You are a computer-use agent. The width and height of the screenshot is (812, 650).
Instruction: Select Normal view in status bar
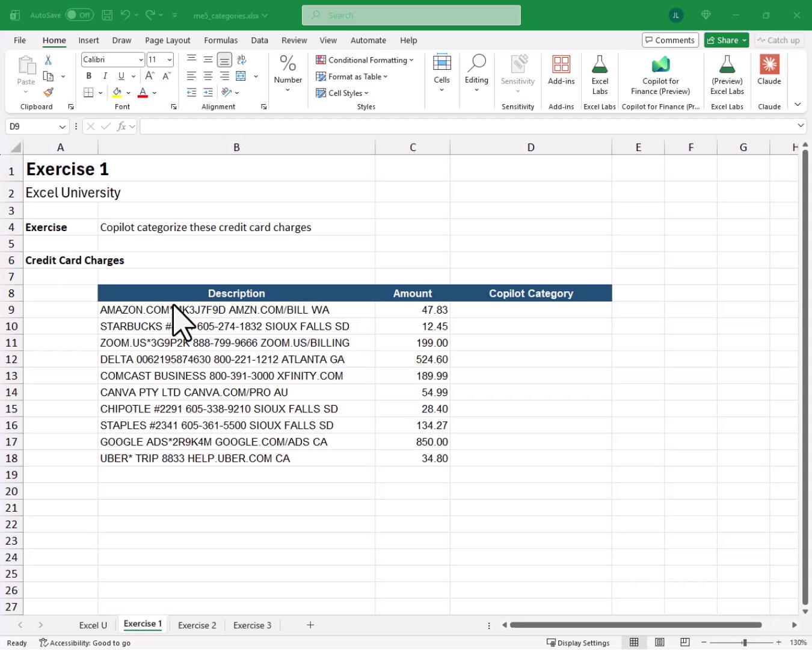(x=634, y=642)
